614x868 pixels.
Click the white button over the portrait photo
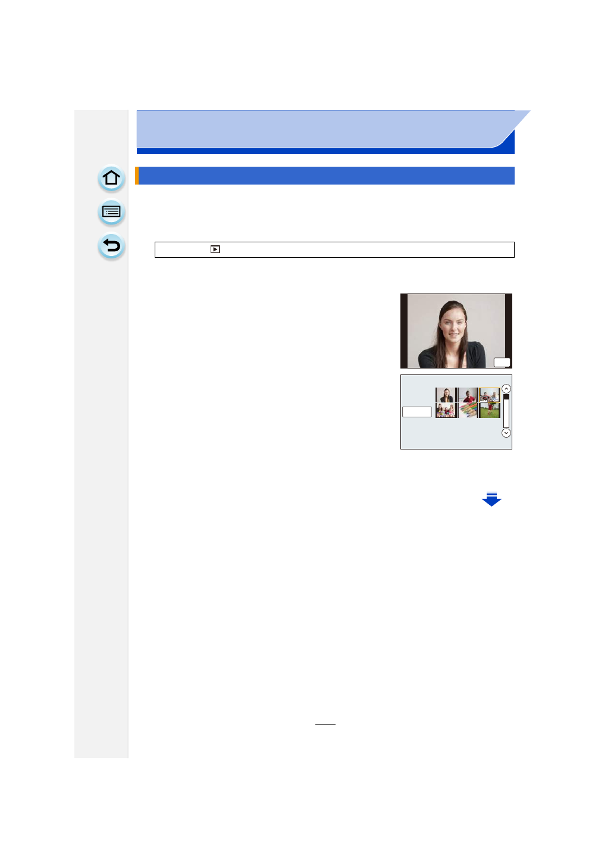[x=502, y=362]
